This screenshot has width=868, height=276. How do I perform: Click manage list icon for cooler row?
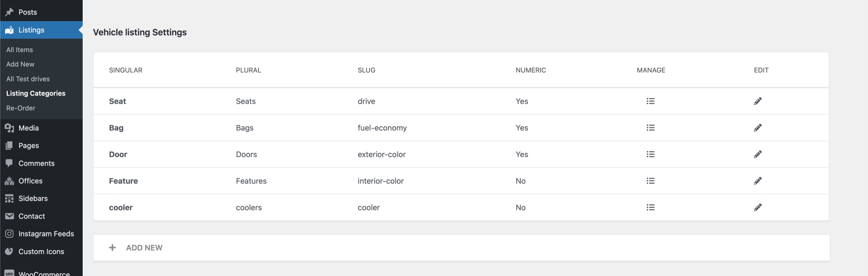tap(650, 207)
